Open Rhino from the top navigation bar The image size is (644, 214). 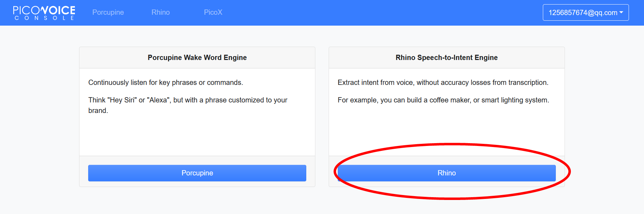(160, 12)
